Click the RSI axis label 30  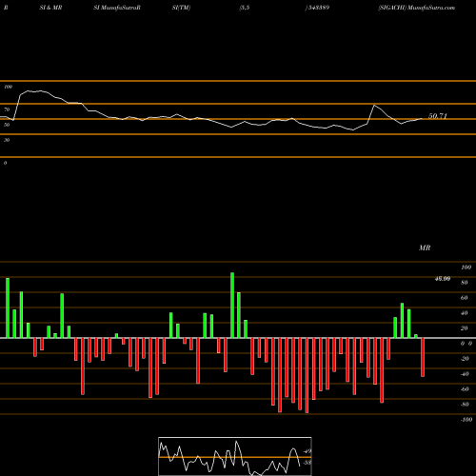(7, 140)
